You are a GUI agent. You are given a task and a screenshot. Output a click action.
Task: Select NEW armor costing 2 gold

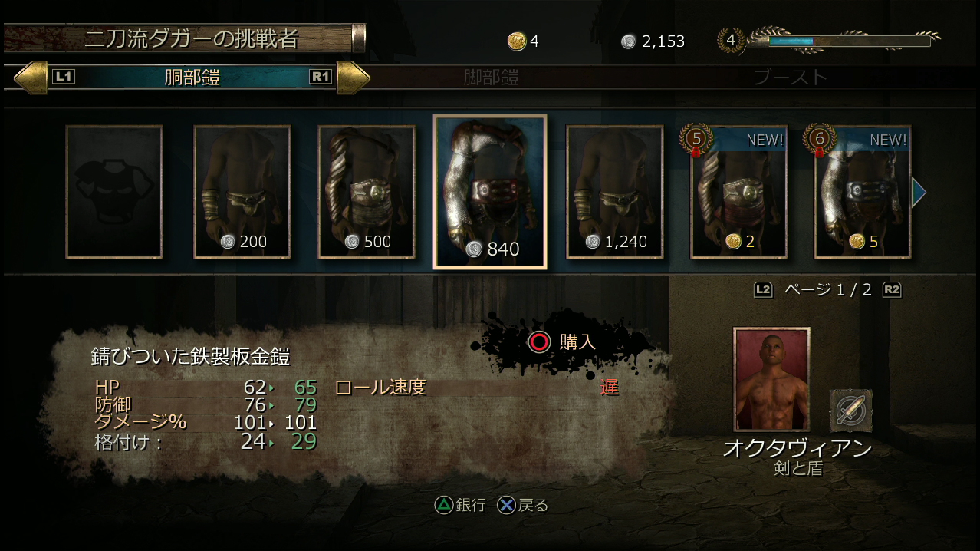(739, 192)
